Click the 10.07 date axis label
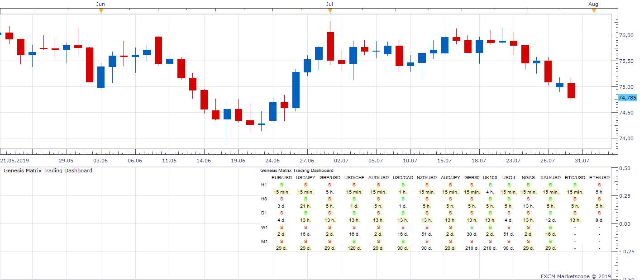Image resolution: width=644 pixels, height=280 pixels. point(410,161)
